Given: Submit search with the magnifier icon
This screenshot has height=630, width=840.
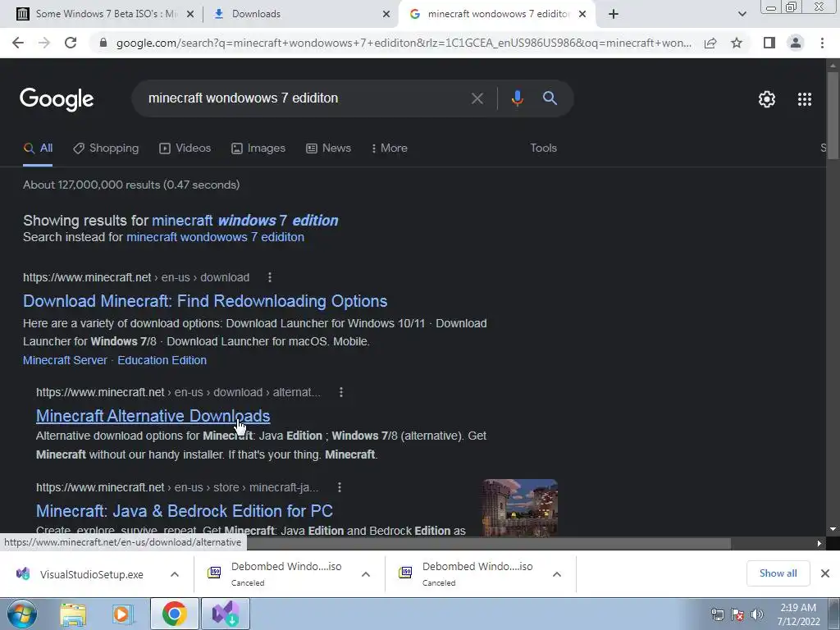Looking at the screenshot, I should click(x=550, y=98).
